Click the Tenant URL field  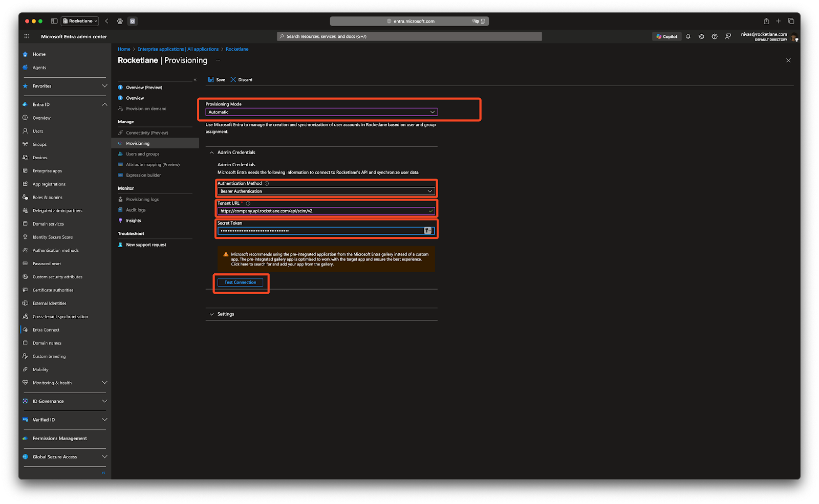coord(326,211)
